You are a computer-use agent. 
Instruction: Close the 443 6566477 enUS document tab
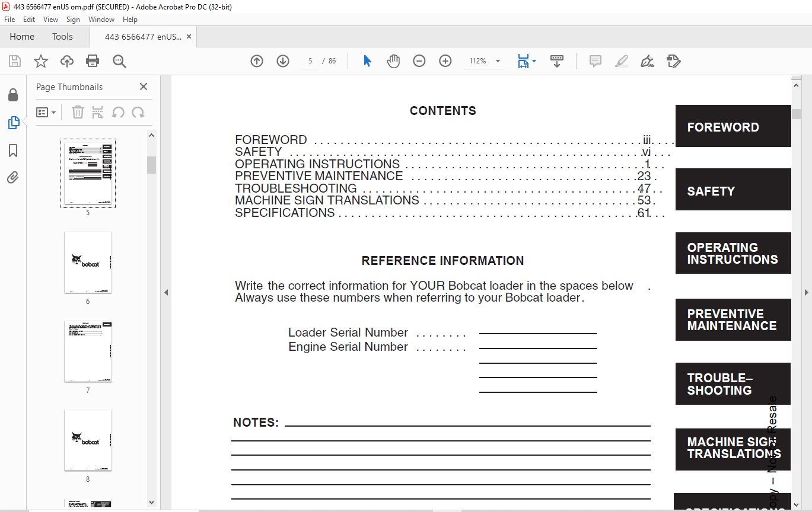click(189, 37)
